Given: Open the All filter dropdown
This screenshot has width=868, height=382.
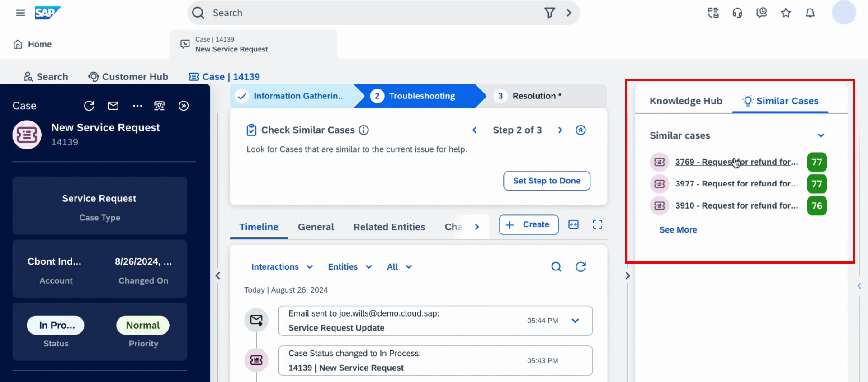Looking at the screenshot, I should coord(399,267).
